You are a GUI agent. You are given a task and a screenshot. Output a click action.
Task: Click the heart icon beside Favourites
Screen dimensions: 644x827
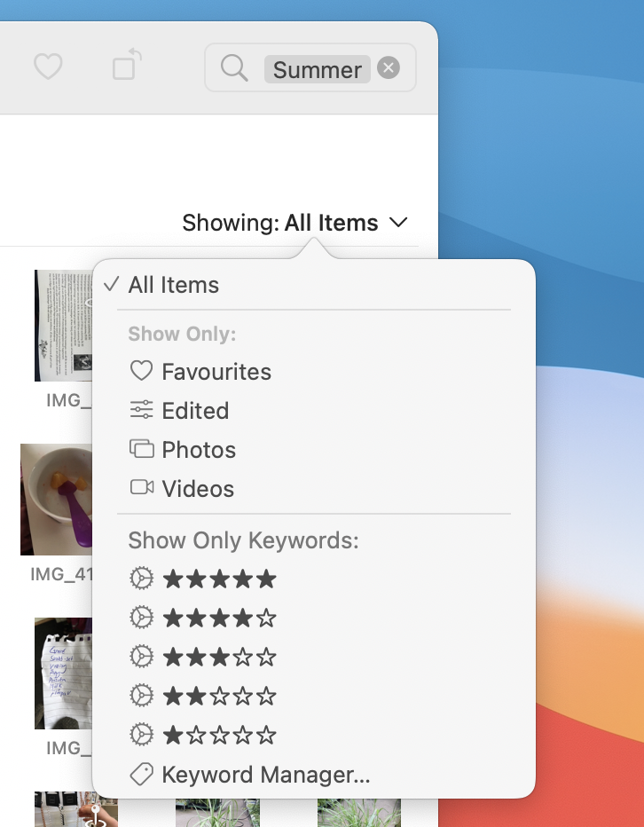point(141,371)
